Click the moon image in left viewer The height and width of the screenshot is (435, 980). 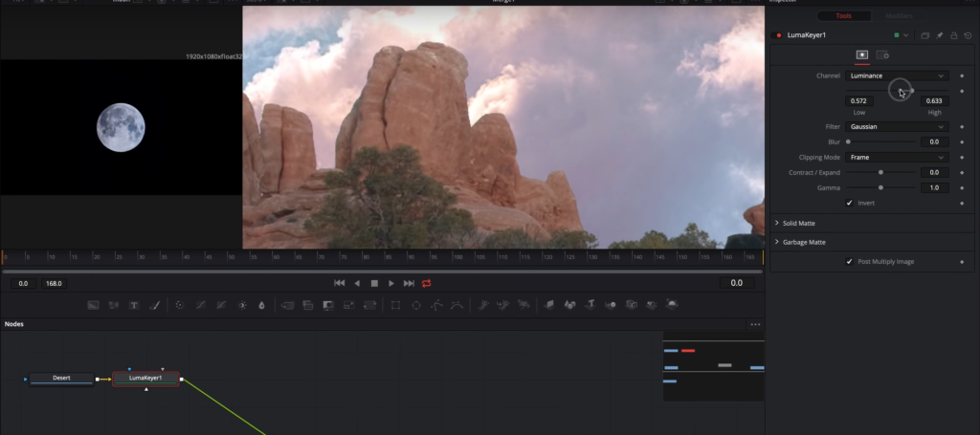121,127
